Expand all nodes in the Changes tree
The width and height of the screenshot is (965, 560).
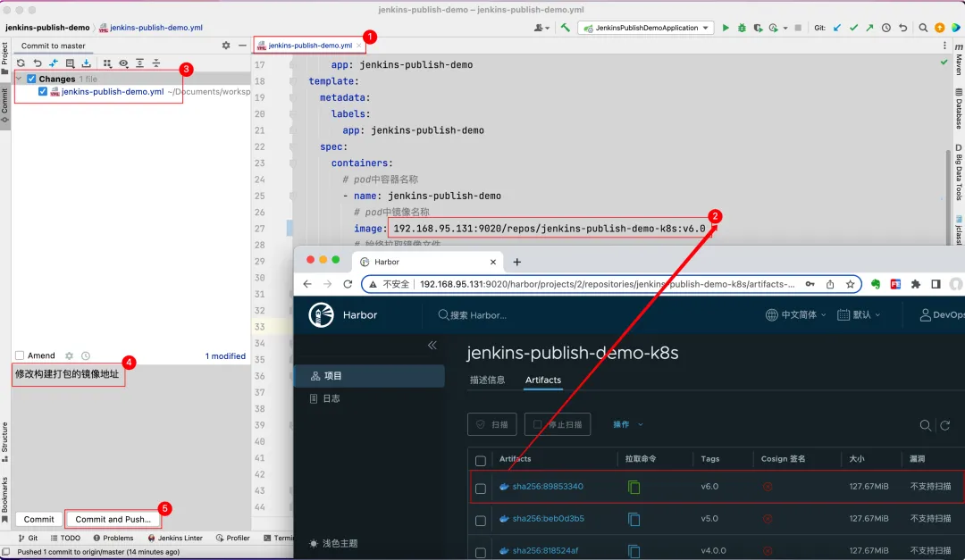pyautogui.click(x=139, y=63)
